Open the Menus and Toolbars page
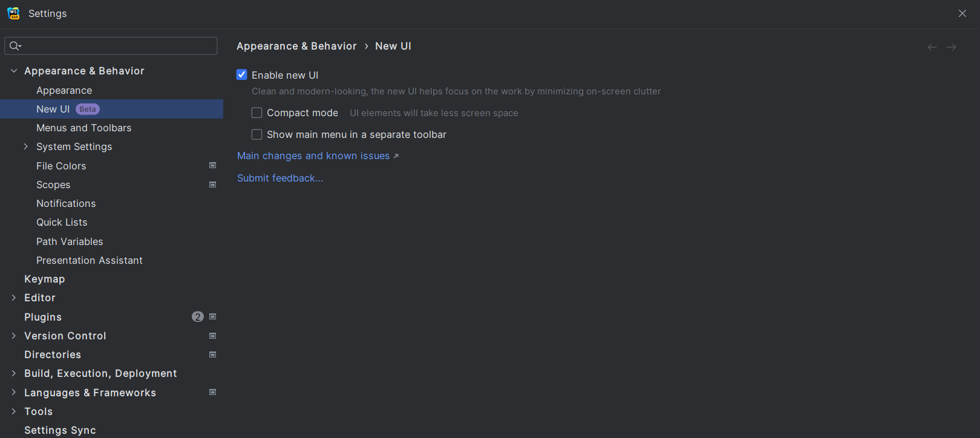This screenshot has height=438, width=980. (83, 128)
